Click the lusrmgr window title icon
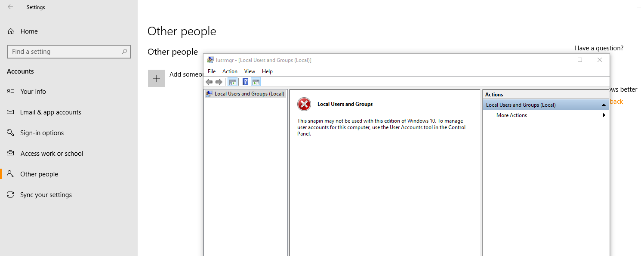Viewport: 644px width, 256px height. [x=210, y=60]
